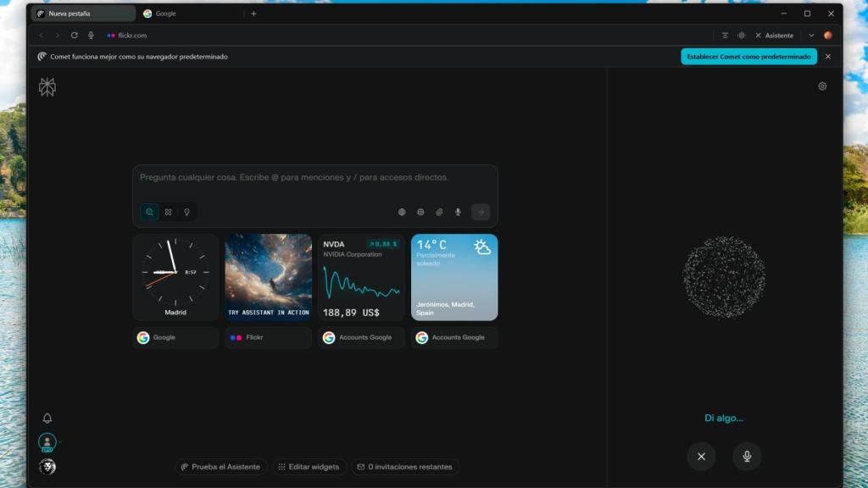Open the lion avatar at bottom left
This screenshot has width=868, height=488.
pyautogui.click(x=47, y=466)
